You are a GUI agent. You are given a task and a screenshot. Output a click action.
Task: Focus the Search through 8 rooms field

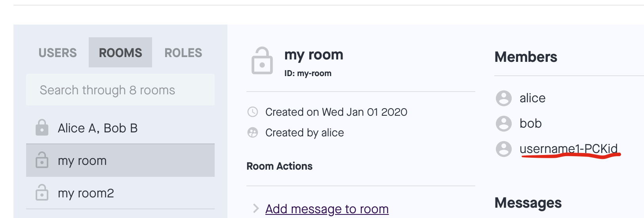pos(120,90)
